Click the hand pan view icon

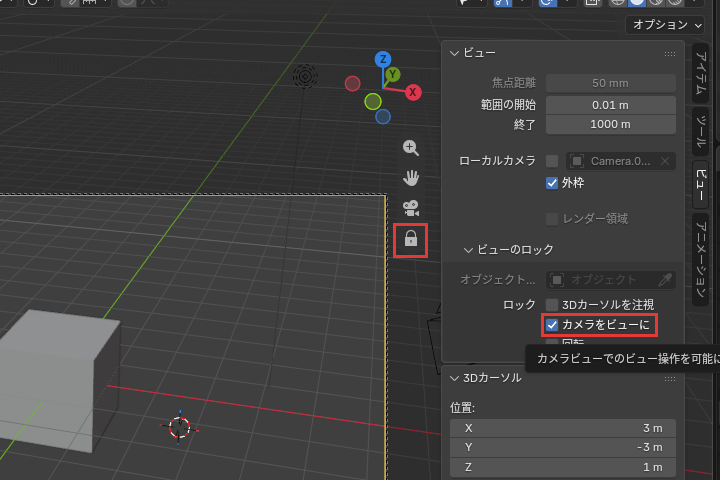coord(411,178)
